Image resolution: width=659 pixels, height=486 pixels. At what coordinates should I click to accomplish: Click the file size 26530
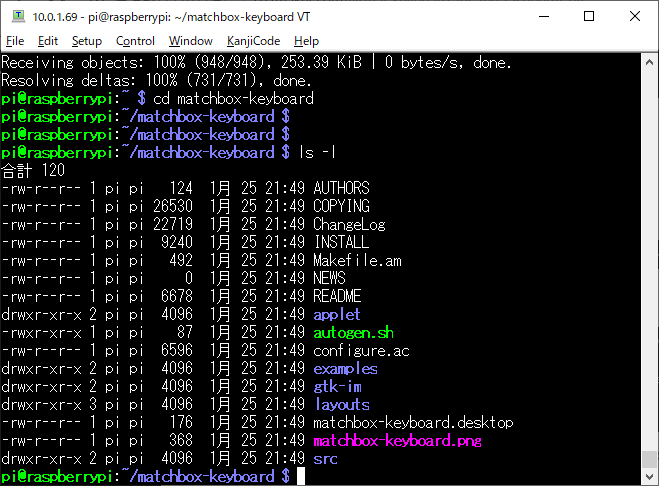tap(173, 206)
